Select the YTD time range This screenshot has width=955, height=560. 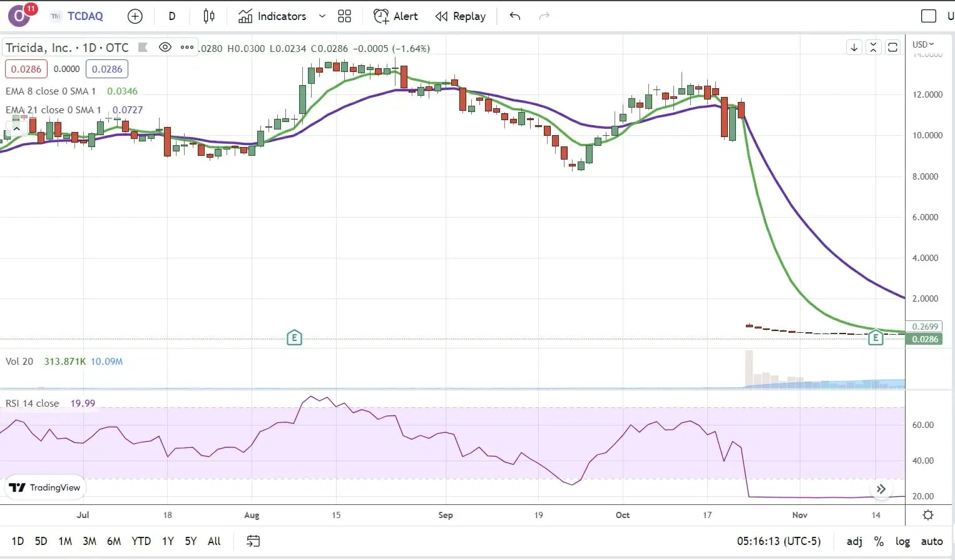(141, 541)
